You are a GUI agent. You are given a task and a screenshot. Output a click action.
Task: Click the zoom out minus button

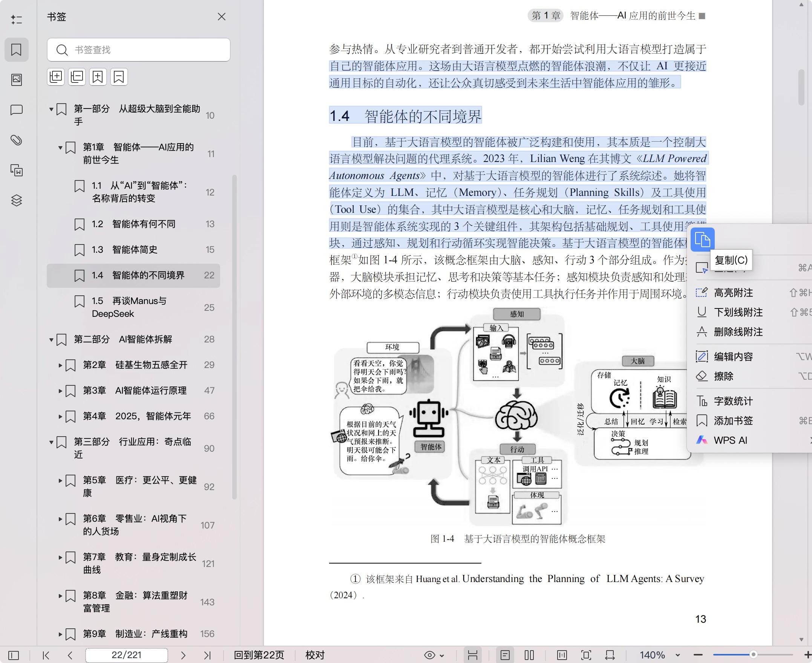click(698, 655)
